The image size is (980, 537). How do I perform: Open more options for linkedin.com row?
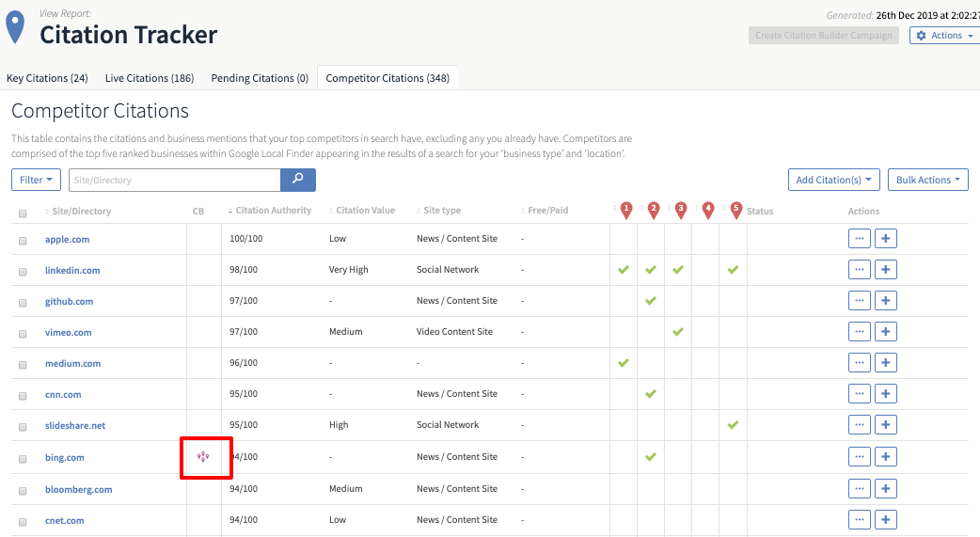[860, 269]
